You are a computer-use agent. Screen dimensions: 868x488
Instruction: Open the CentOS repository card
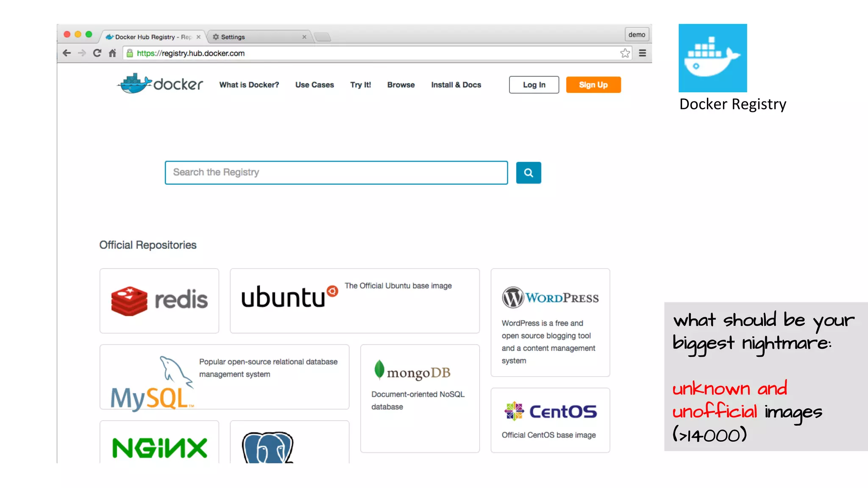pos(550,420)
